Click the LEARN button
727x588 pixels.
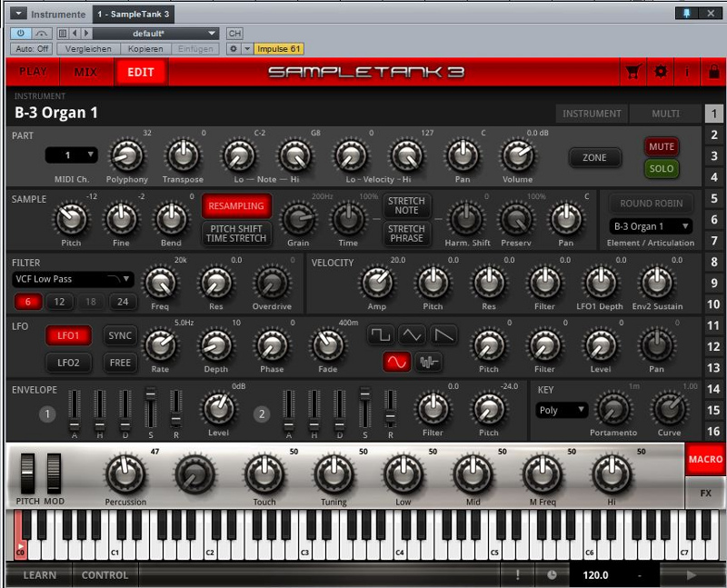click(39, 575)
